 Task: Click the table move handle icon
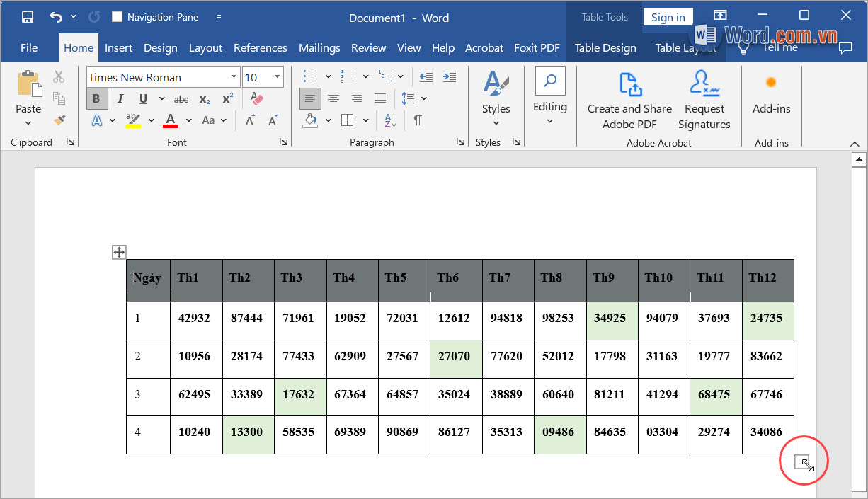119,252
